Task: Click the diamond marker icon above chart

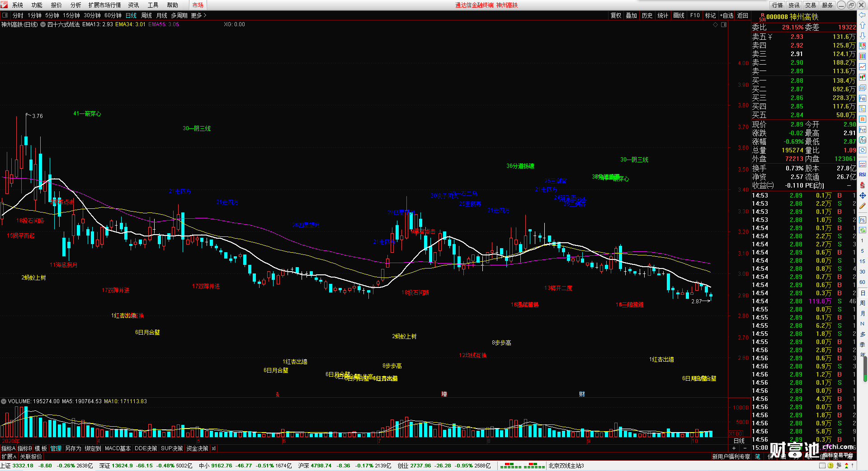Action: click(715, 24)
